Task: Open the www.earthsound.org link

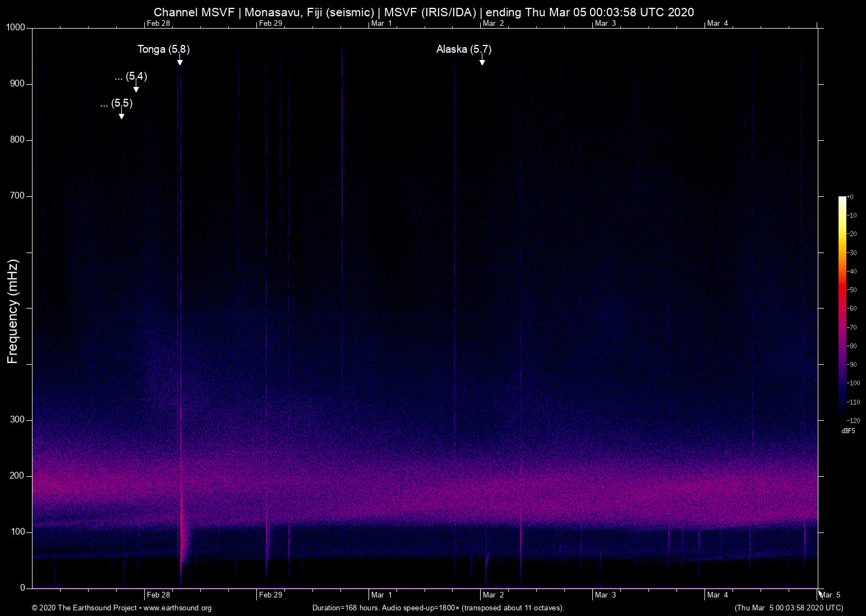Action: (x=177, y=608)
